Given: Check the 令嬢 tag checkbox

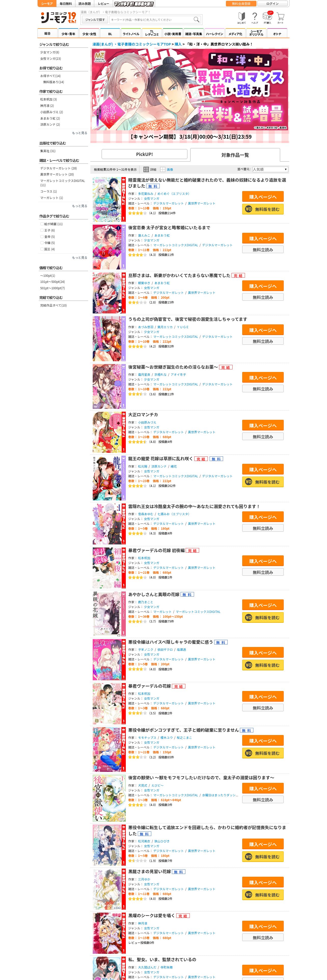Looking at the screenshot, I should [x=42, y=243].
